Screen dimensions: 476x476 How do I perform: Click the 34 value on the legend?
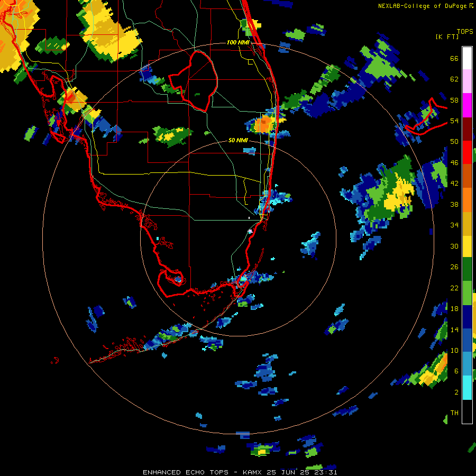pos(454,225)
